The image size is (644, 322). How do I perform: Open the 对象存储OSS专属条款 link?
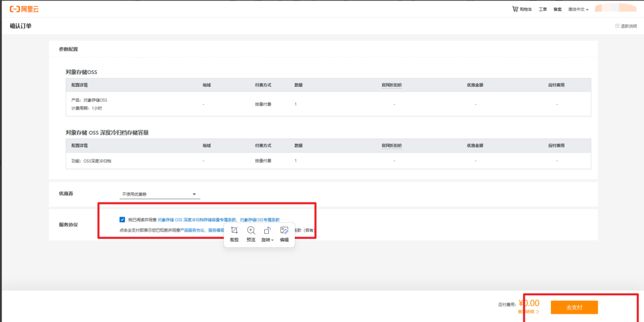click(260, 220)
